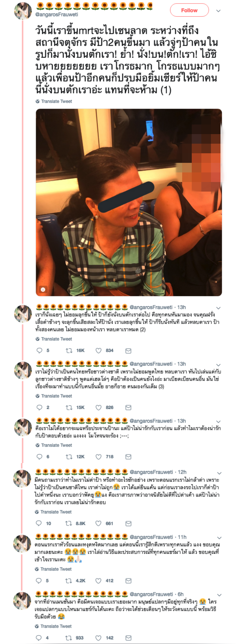Translate the main tweet
This screenshot has width=236, height=644.
(54, 101)
